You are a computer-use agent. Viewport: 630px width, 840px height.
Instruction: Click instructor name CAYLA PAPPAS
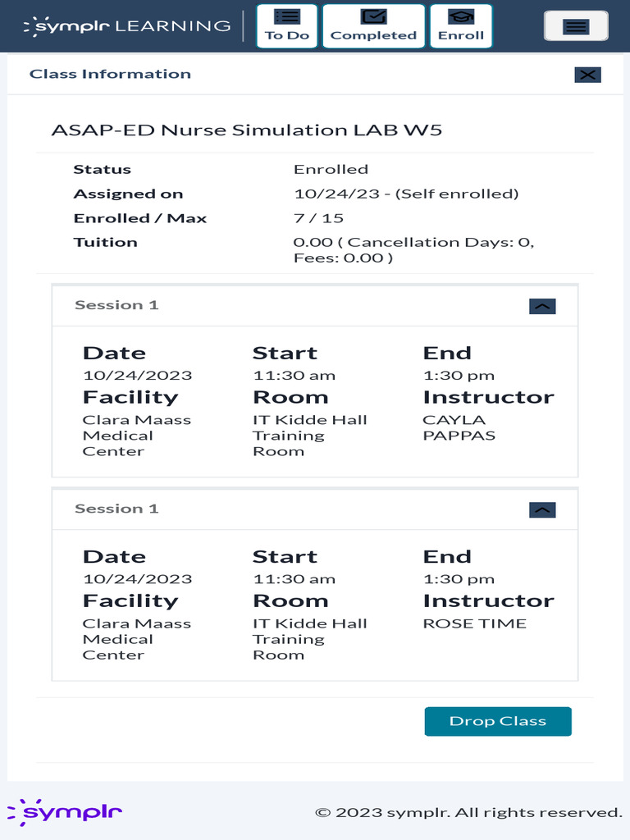coord(459,427)
